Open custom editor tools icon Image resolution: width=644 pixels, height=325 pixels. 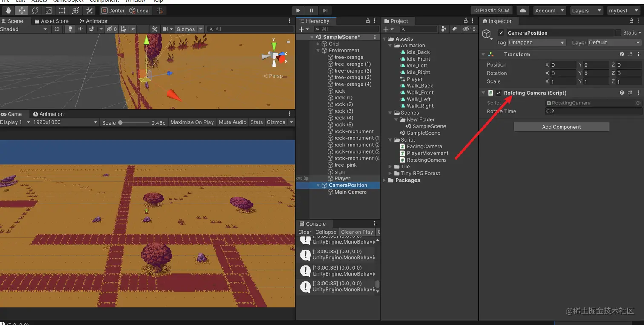pos(89,10)
